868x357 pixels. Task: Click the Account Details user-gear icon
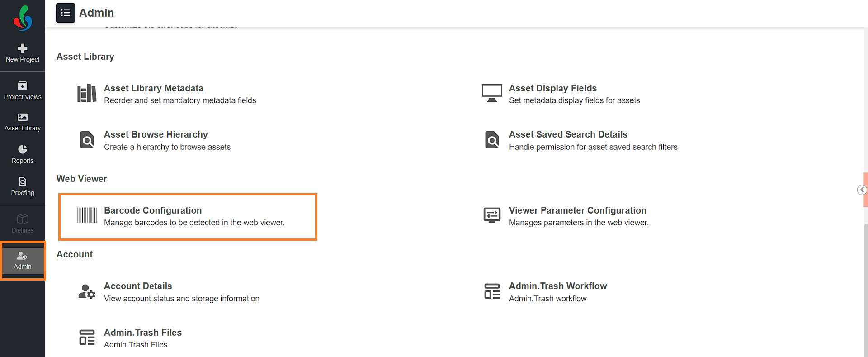pyautogui.click(x=87, y=291)
